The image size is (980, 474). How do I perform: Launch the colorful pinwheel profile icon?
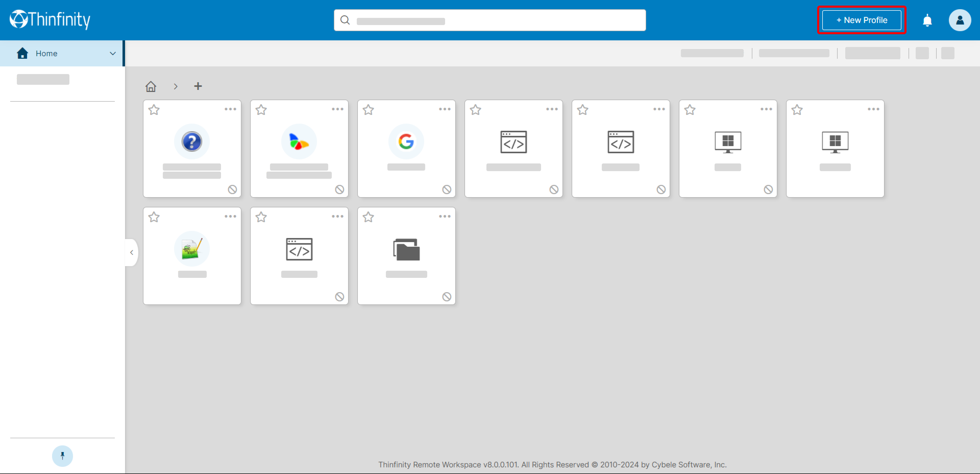click(x=299, y=142)
